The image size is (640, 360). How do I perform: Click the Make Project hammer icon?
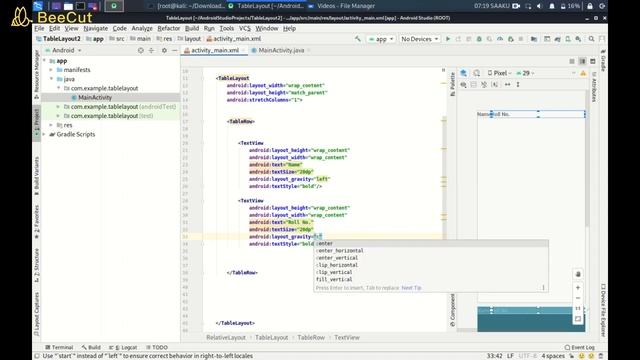pyautogui.click(x=358, y=39)
